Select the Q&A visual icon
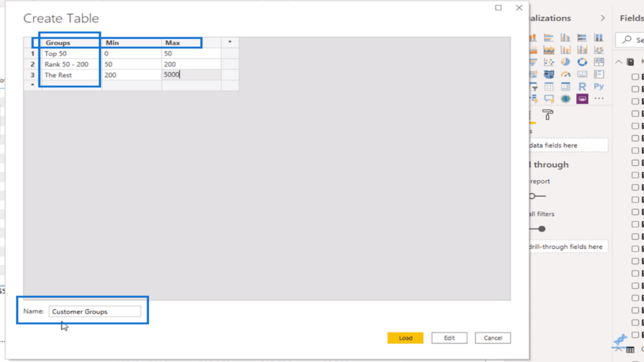The image size is (644, 362). click(x=548, y=99)
